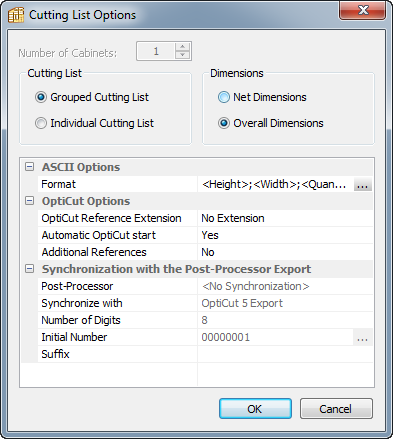Collapse the ASCII Options section
Viewport: 393px width, 439px height.
click(30, 167)
